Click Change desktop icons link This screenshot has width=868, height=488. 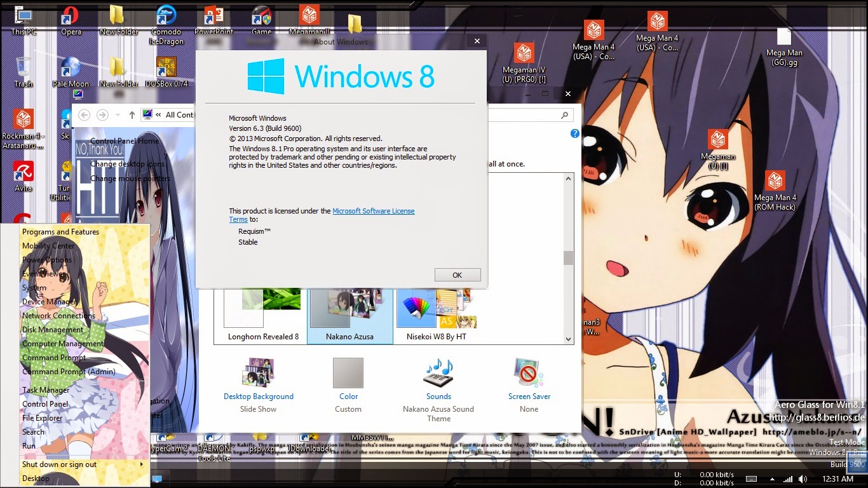[x=127, y=164]
